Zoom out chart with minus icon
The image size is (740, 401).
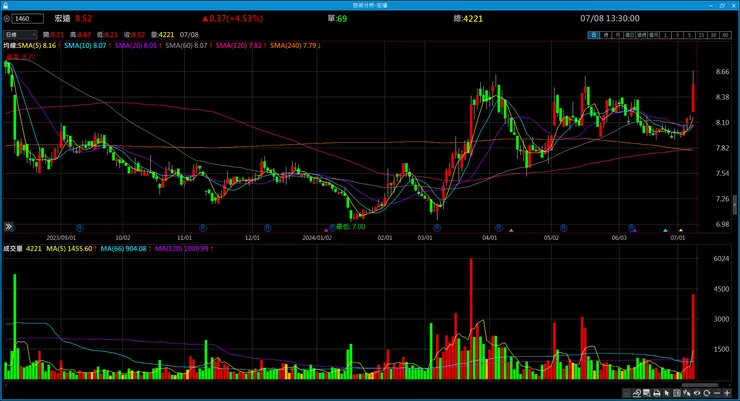(717, 393)
